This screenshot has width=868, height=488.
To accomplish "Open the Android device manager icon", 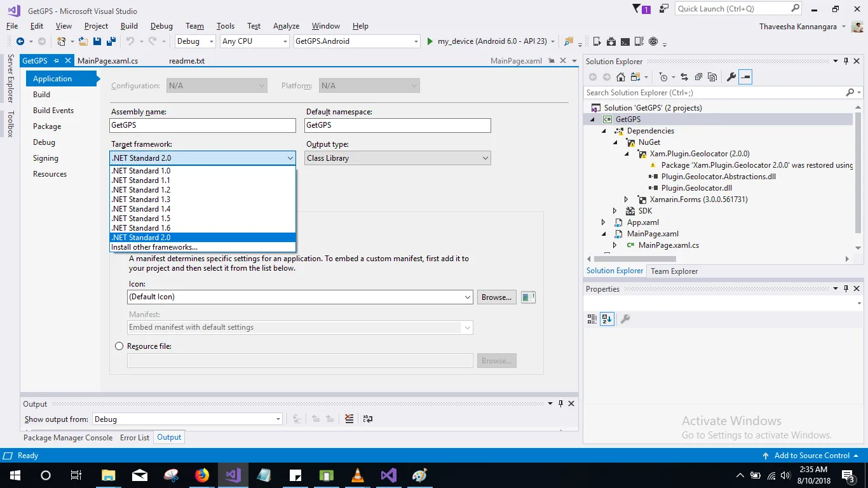I will (597, 41).
